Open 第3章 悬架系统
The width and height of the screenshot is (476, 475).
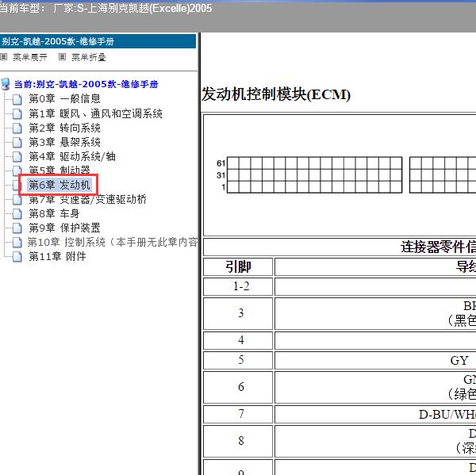pos(64,142)
